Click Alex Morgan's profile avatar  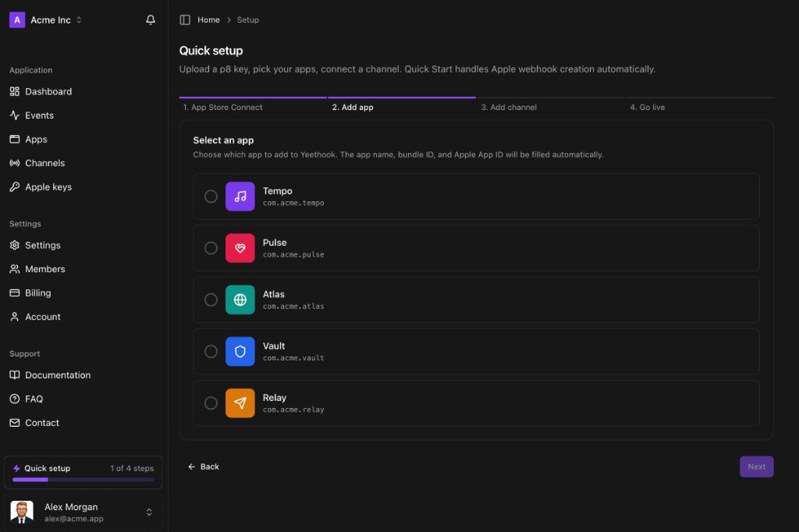coord(22,512)
